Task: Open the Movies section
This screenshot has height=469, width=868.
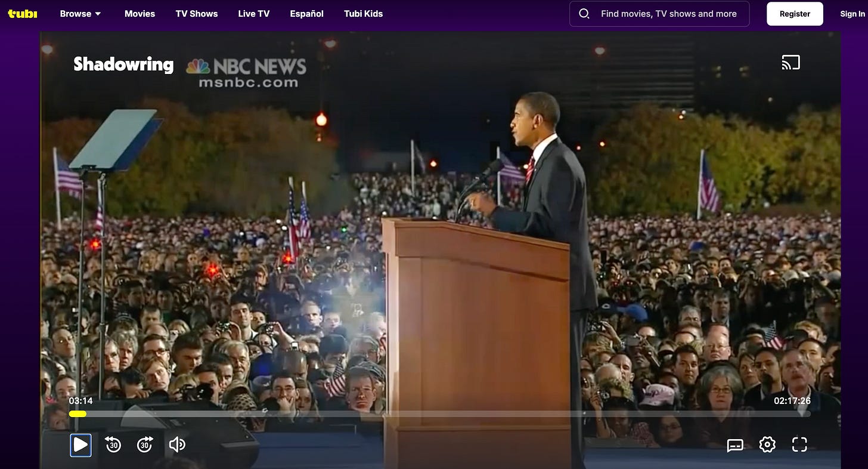Action: (139, 13)
